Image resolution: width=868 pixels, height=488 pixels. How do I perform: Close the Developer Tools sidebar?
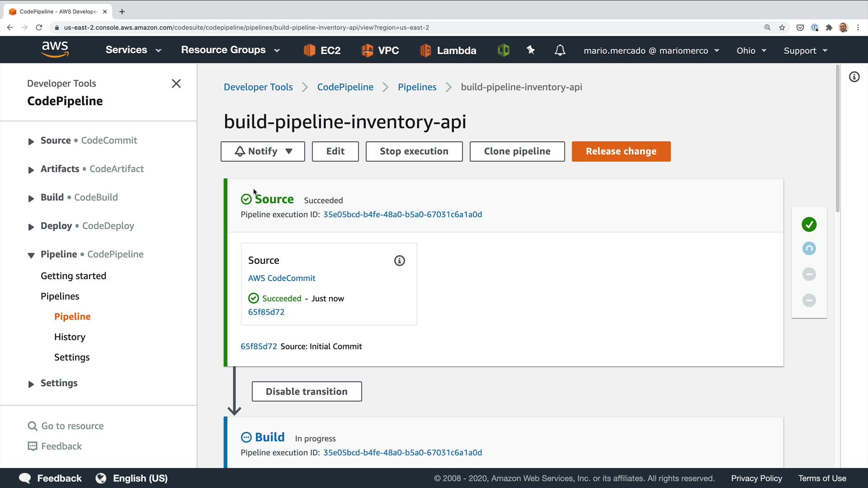point(176,84)
